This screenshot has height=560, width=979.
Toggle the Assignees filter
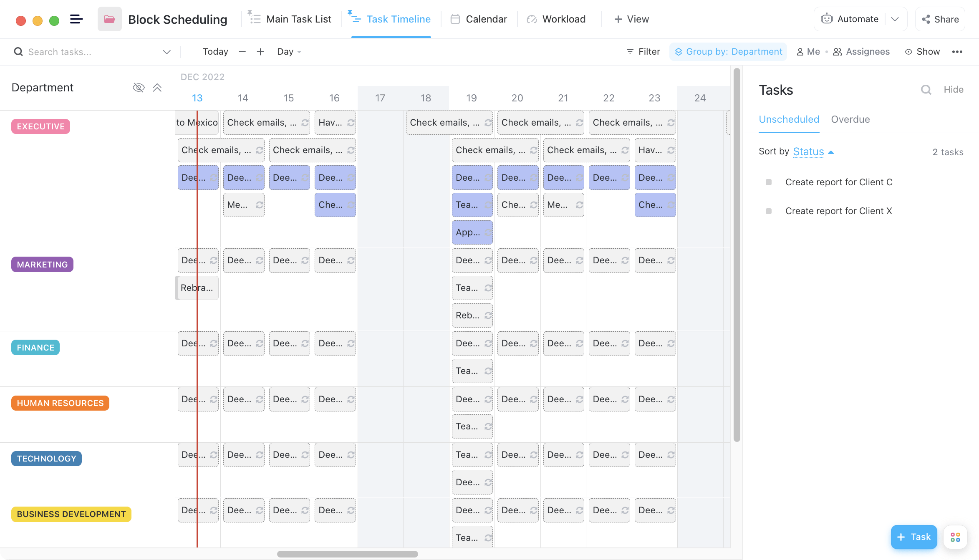pos(861,51)
